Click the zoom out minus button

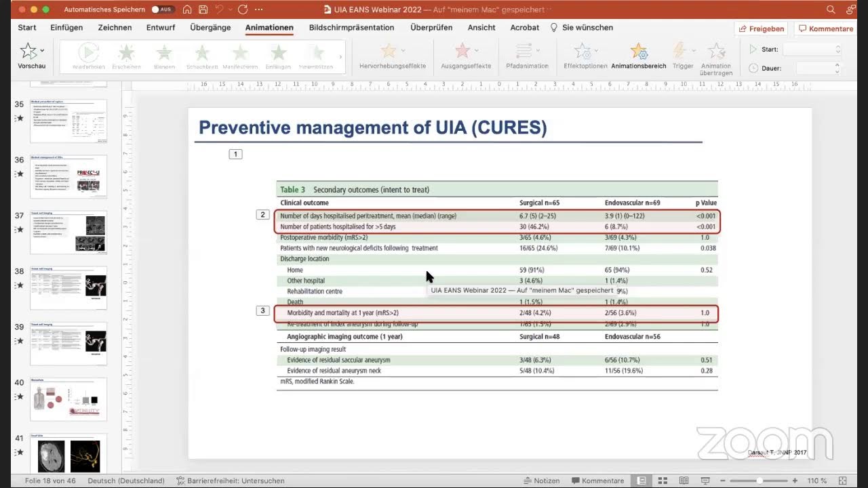point(724,481)
